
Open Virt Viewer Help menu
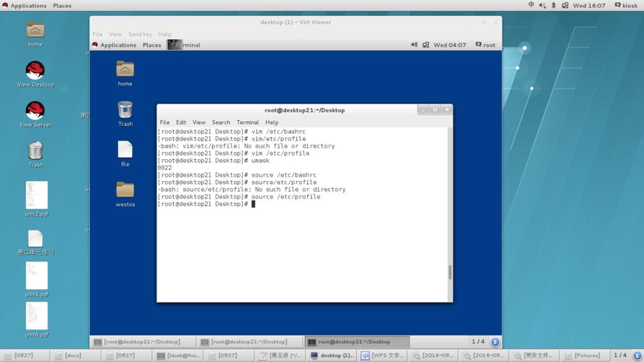[164, 34]
